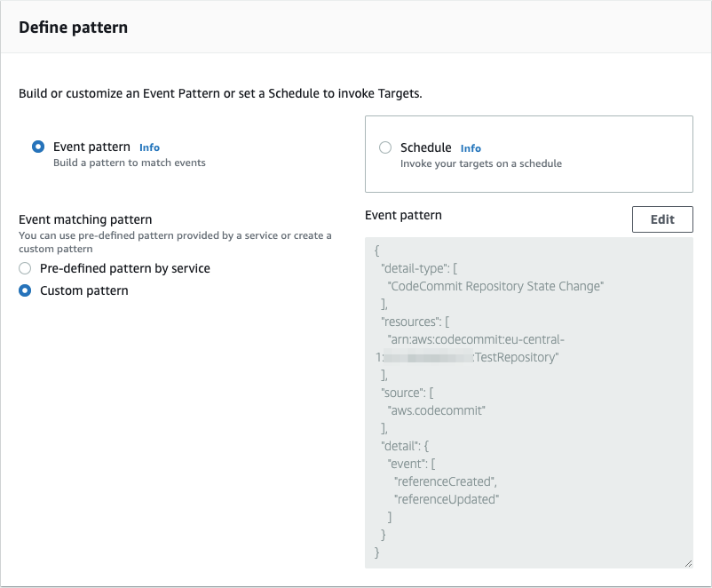This screenshot has height=588, width=712.
Task: Click the "CodeCommit Repository State Change" line
Action: [496, 286]
